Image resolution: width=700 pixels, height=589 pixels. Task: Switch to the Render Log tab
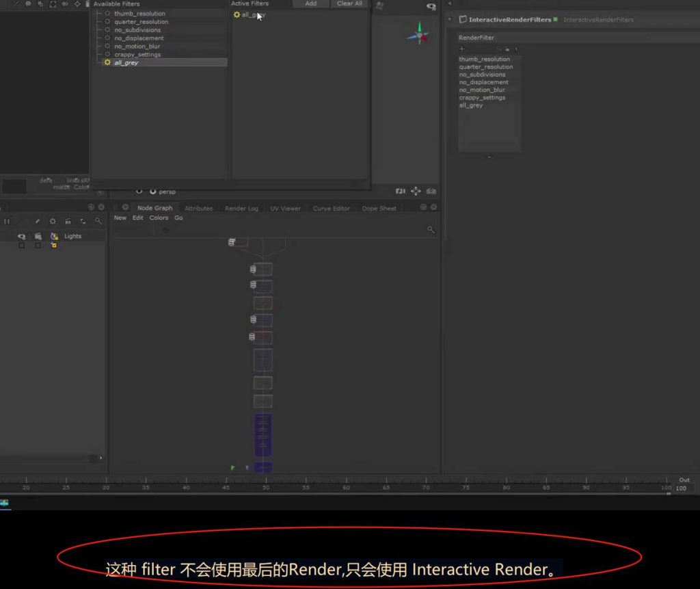pos(241,208)
